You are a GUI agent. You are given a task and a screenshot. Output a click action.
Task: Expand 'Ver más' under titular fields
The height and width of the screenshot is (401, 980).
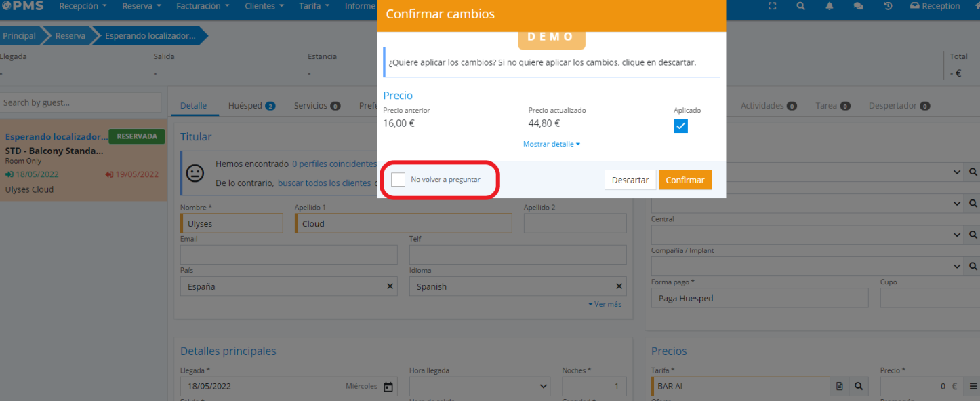[605, 304]
